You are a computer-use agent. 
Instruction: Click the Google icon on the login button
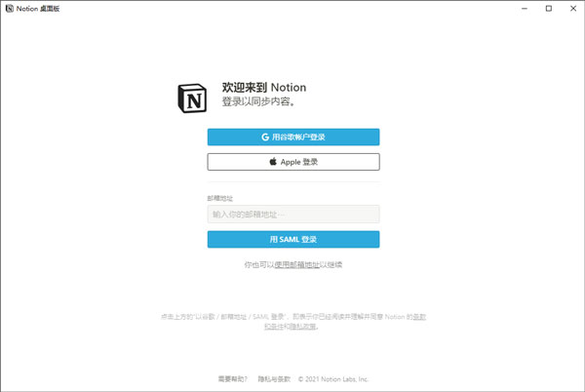[x=264, y=137]
